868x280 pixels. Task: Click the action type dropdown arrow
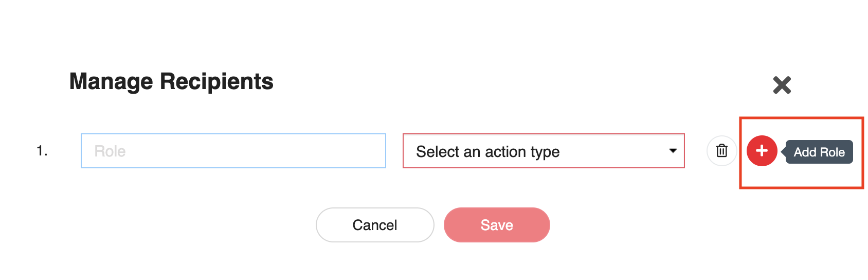(673, 151)
